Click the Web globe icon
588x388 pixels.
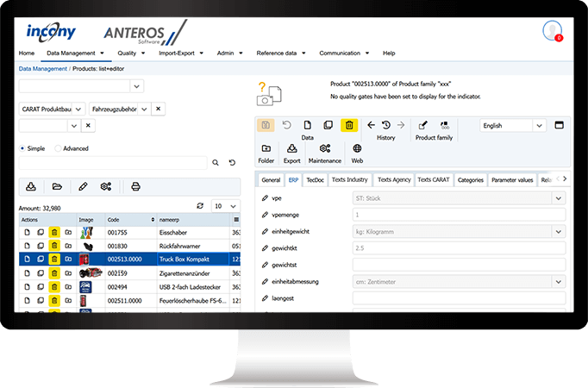coord(357,148)
